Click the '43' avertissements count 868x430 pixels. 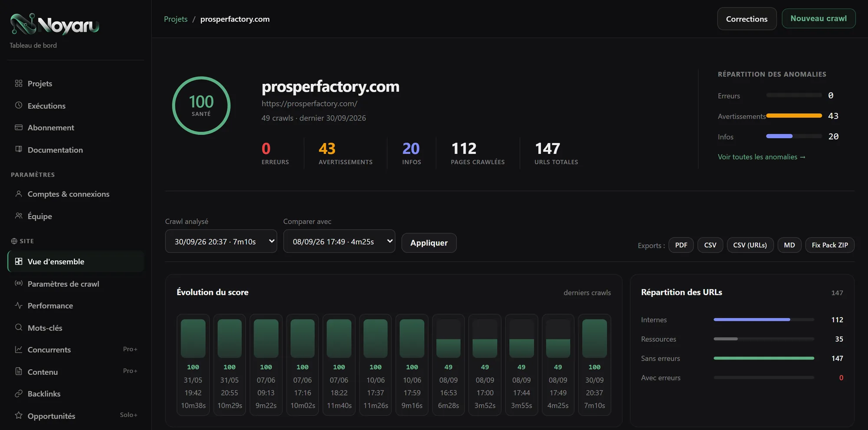pyautogui.click(x=327, y=149)
